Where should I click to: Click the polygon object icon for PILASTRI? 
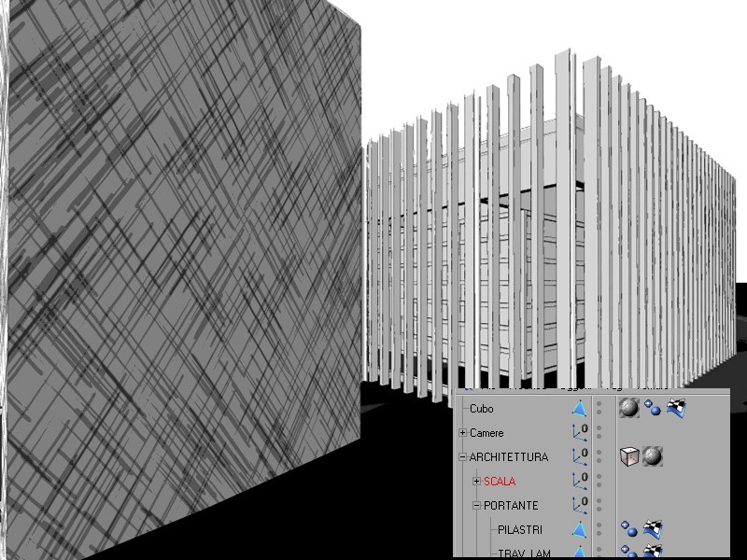click(x=579, y=529)
